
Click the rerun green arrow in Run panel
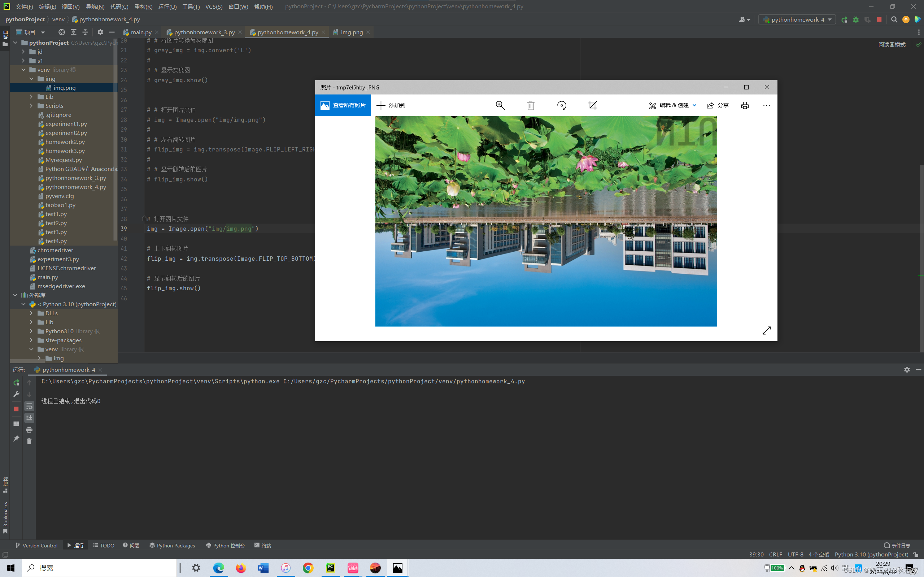16,382
